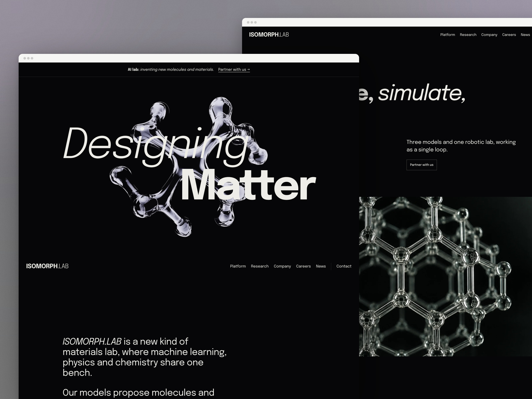Click 'Our models propose molecules and' text
532x399 pixels.
pyautogui.click(x=138, y=393)
